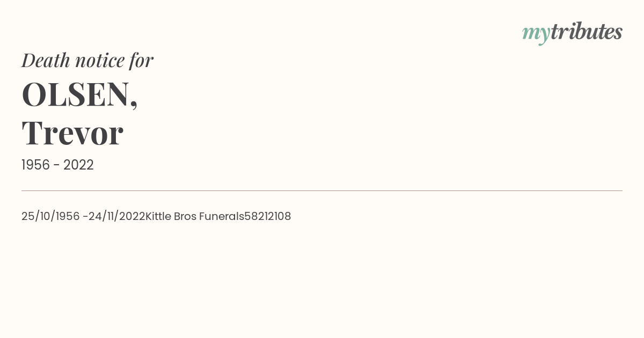The height and width of the screenshot is (338, 644).
Task: Select the "1956 - 2022" year range
Action: 57,165
